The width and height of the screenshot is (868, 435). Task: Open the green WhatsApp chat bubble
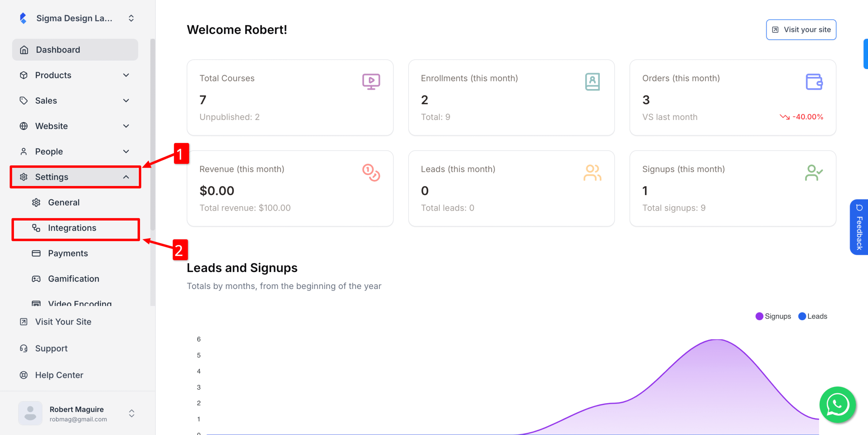tap(837, 405)
